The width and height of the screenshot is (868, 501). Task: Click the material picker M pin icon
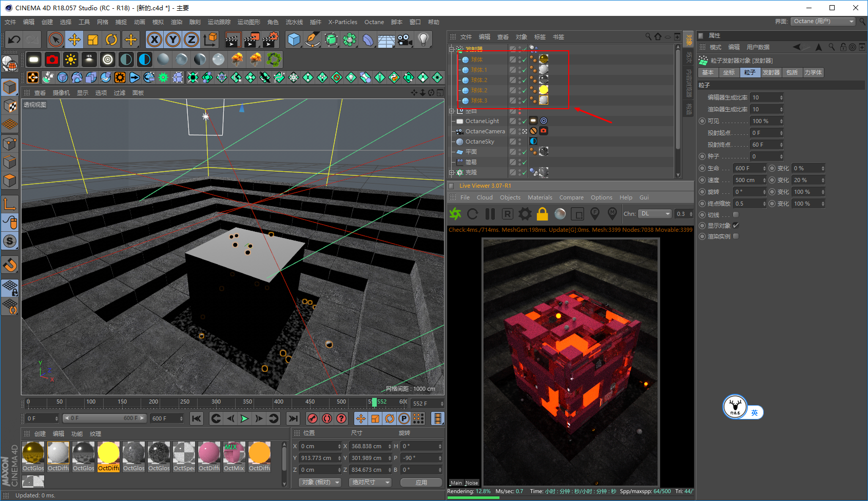coord(612,214)
